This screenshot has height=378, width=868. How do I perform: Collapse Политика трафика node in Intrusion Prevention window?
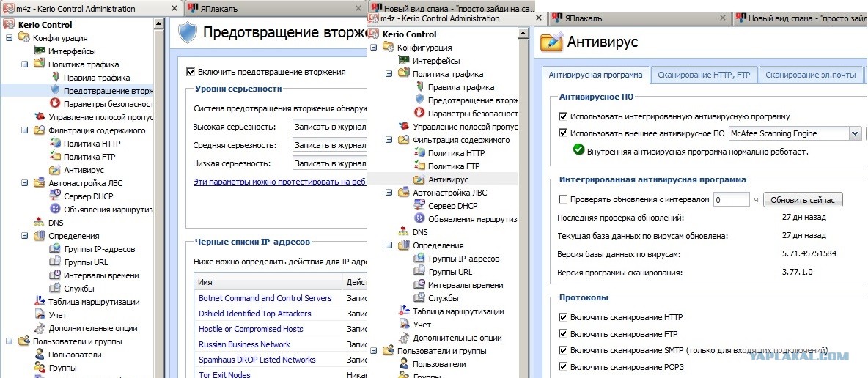[24, 64]
